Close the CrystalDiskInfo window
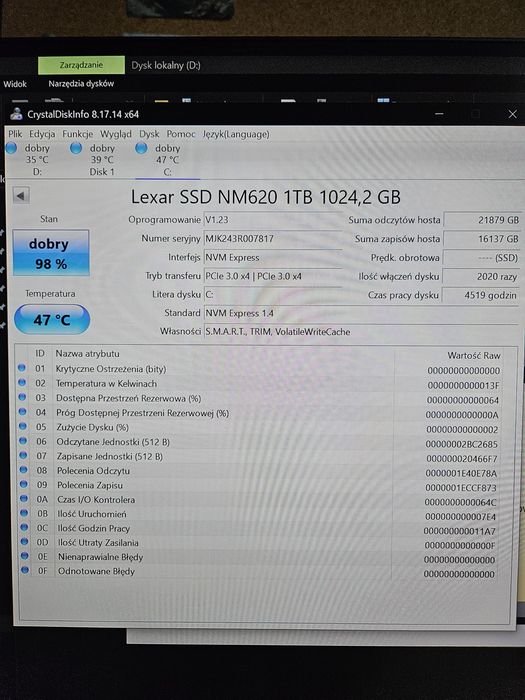This screenshot has width=525, height=700. tap(512, 114)
